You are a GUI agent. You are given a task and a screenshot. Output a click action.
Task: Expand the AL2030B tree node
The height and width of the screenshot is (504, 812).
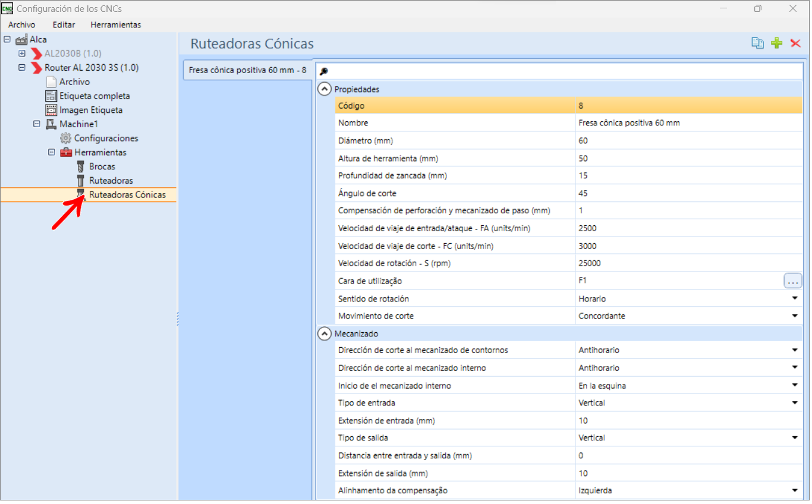point(22,53)
